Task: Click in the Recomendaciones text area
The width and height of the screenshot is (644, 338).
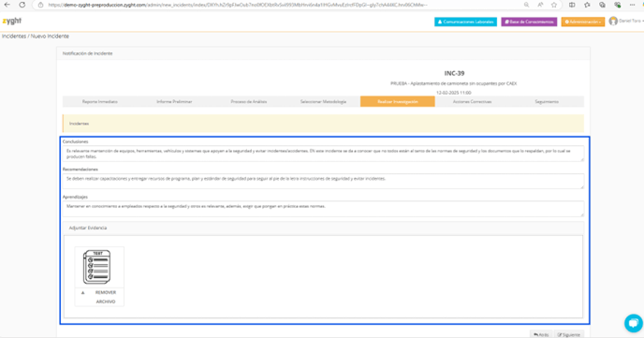Action: [323, 181]
